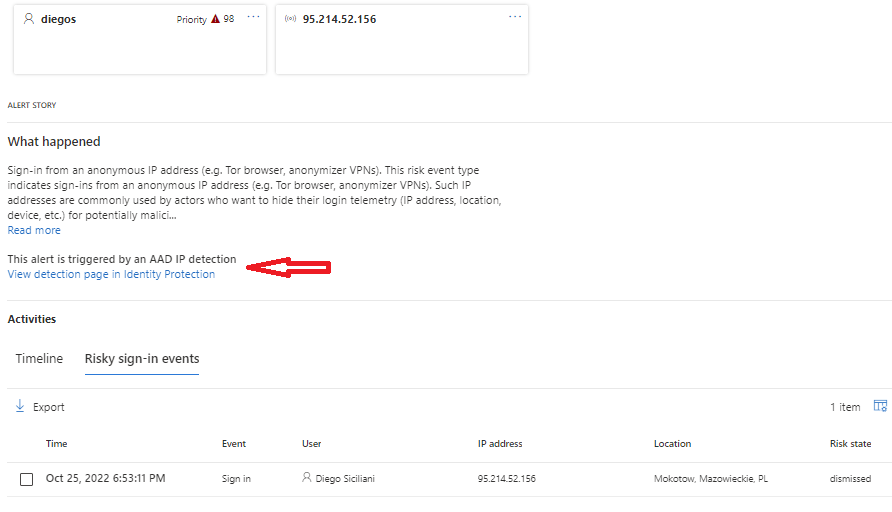Click the user icon beside Diego Siciliani

pos(307,478)
